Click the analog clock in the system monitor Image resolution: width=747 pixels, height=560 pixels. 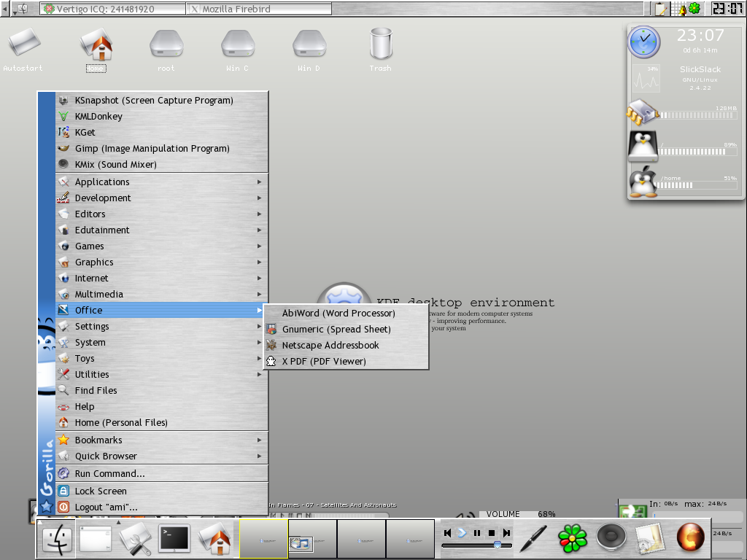coord(643,42)
